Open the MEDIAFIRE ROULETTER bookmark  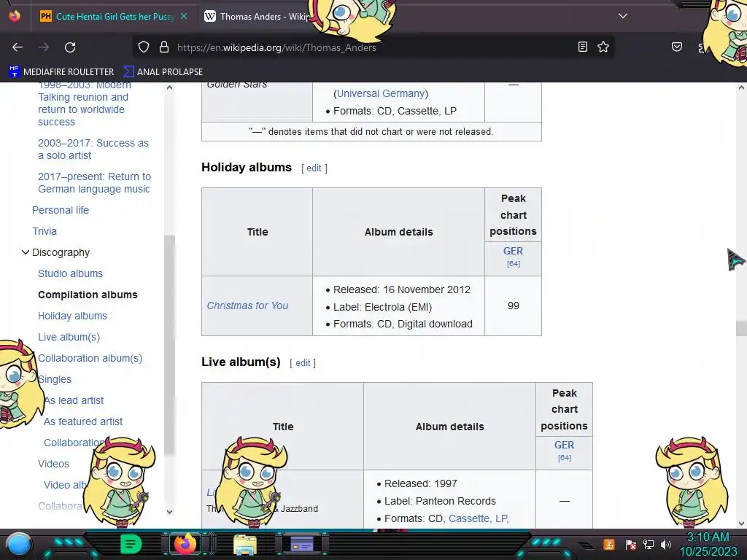pyautogui.click(x=61, y=72)
